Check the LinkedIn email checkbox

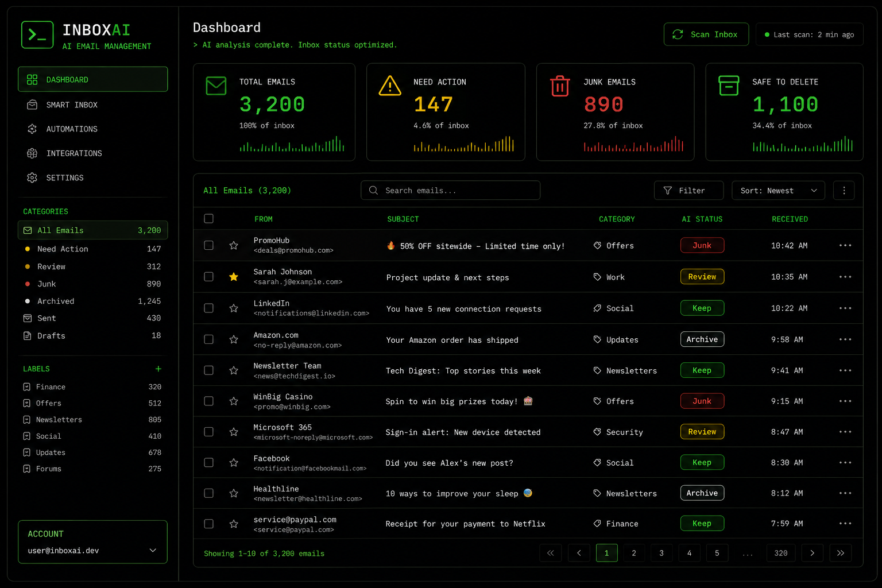[209, 308]
